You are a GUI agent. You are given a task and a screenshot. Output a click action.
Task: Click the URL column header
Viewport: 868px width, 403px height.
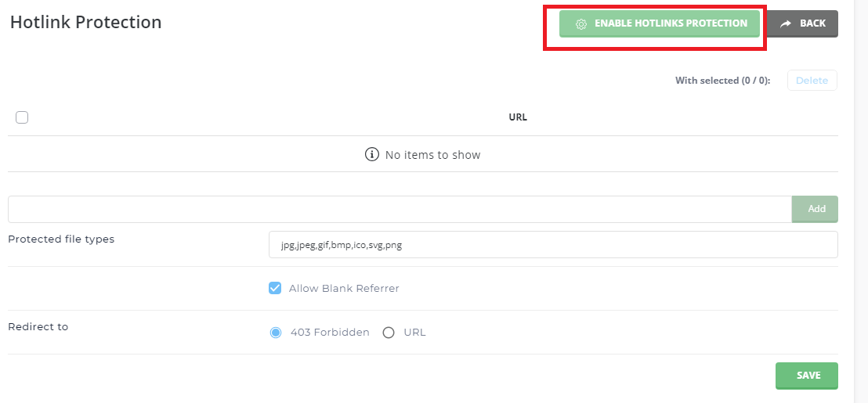click(x=518, y=117)
